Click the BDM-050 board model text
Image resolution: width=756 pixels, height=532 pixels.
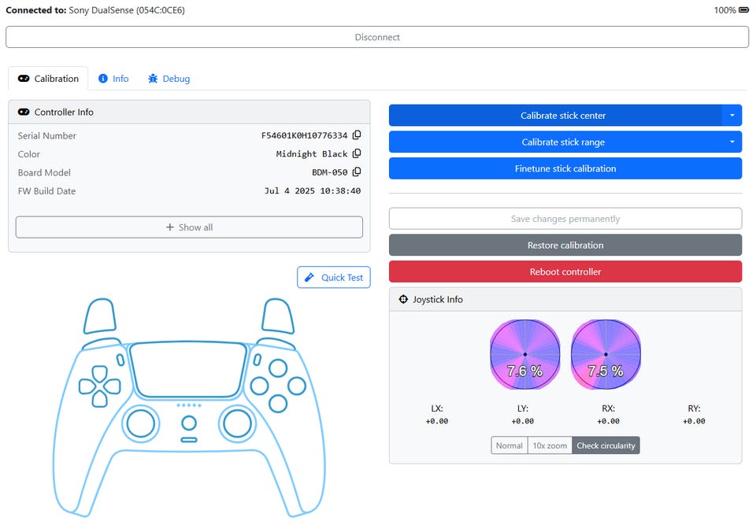[x=330, y=172]
